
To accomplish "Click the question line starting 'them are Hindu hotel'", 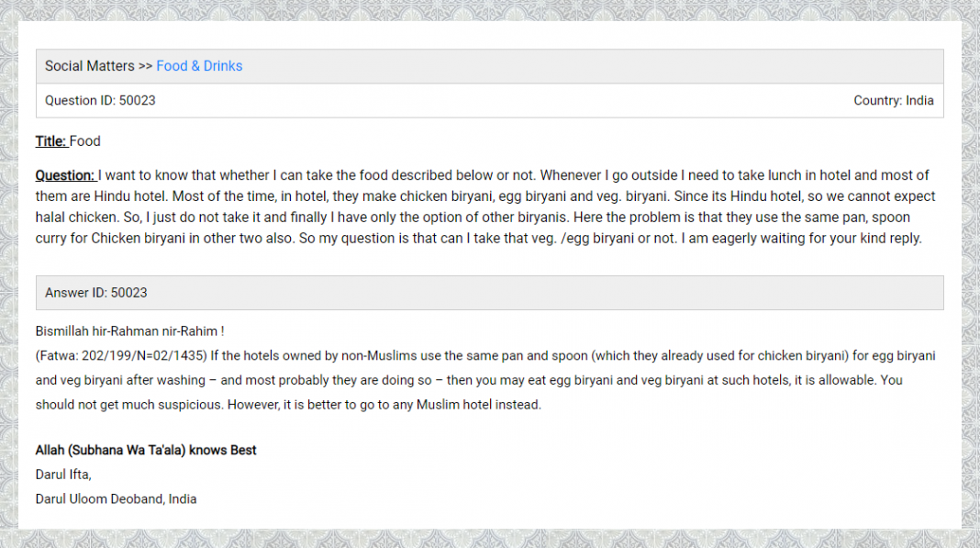I will 459,196.
